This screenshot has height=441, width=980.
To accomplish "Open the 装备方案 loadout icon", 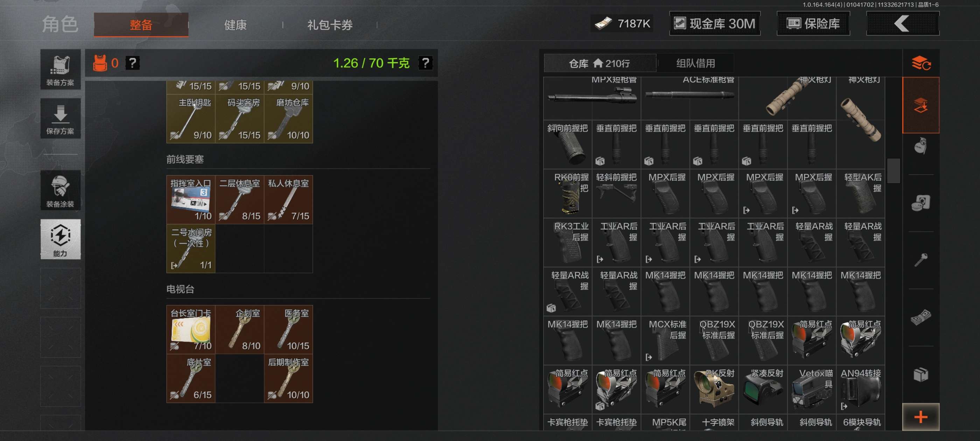I will coord(60,70).
